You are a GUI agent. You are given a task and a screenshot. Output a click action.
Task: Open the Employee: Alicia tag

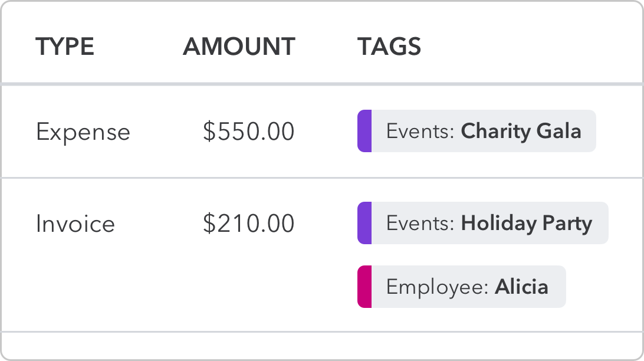(462, 287)
